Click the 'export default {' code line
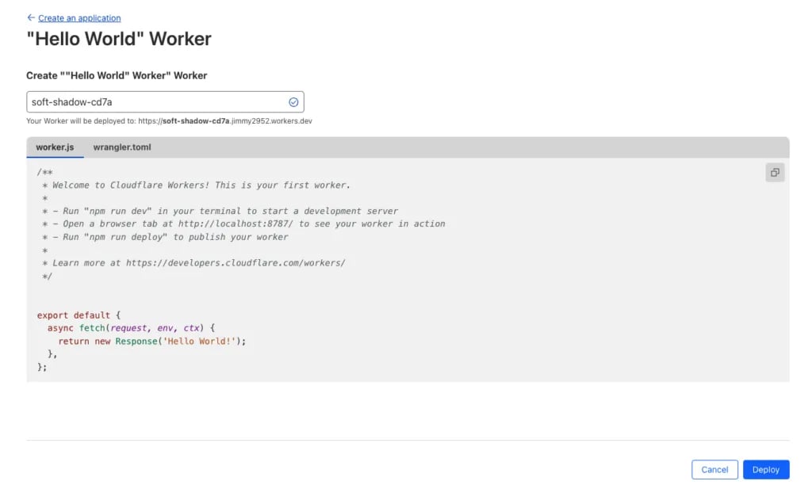This screenshot has height=504, width=812. [79, 315]
